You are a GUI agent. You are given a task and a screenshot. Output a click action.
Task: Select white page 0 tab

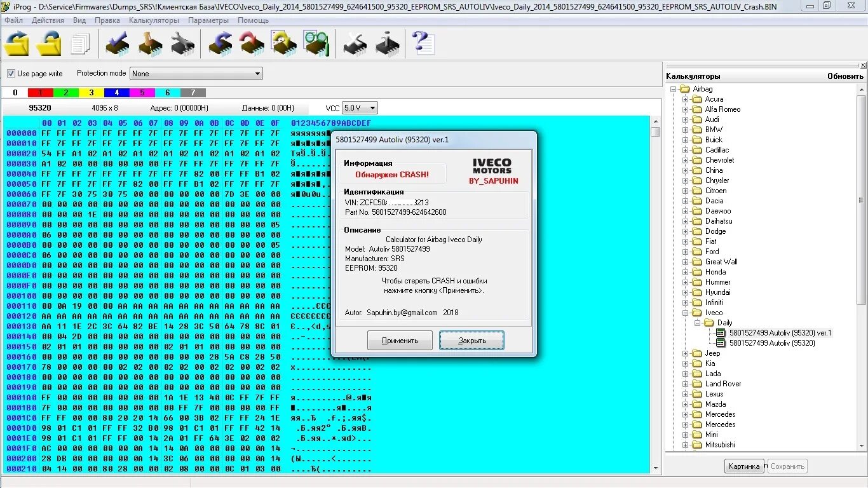(15, 93)
